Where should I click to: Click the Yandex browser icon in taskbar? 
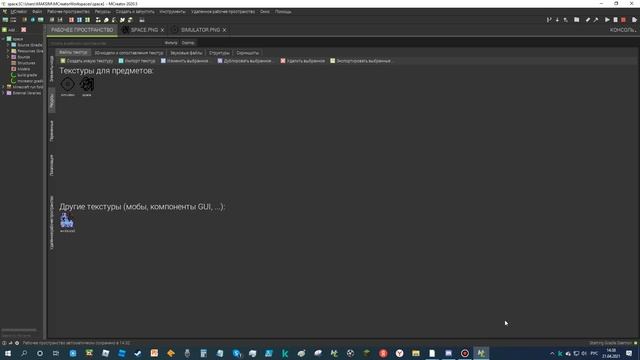pyautogui.click(x=399, y=353)
